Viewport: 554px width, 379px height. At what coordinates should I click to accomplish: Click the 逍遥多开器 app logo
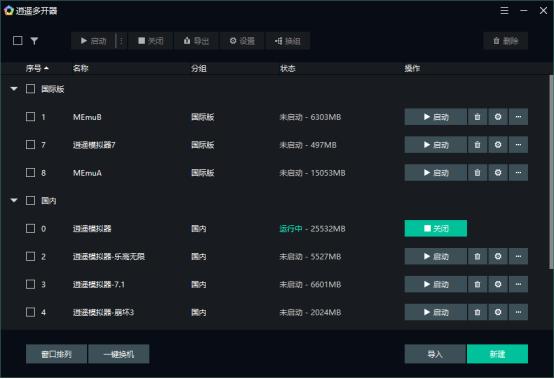8,11
